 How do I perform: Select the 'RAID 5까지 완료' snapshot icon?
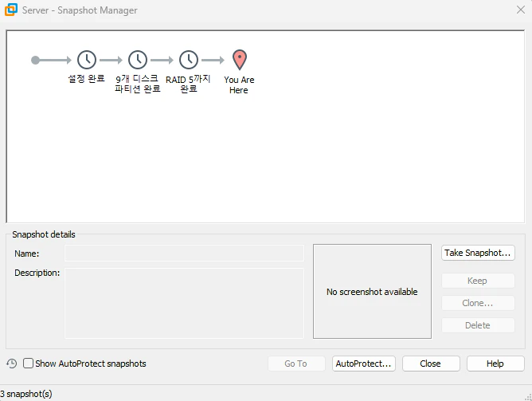pyautogui.click(x=189, y=60)
